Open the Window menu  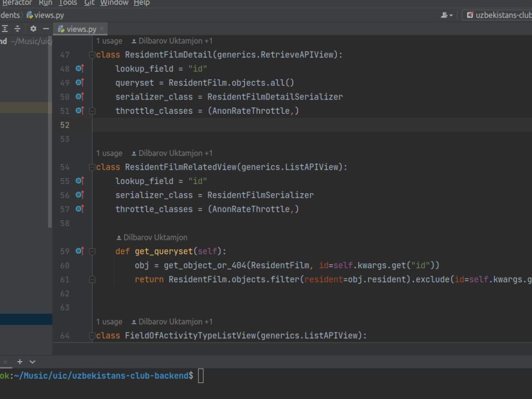tap(114, 3)
